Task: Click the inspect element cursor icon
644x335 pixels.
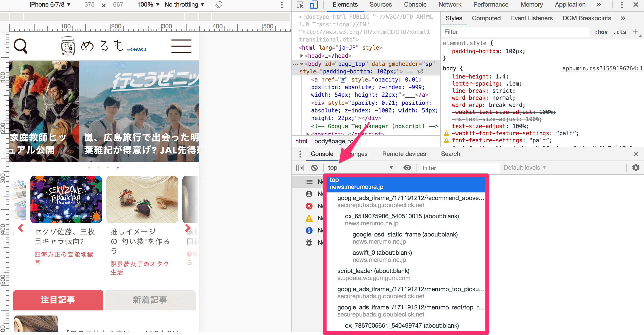Action: click(x=300, y=5)
